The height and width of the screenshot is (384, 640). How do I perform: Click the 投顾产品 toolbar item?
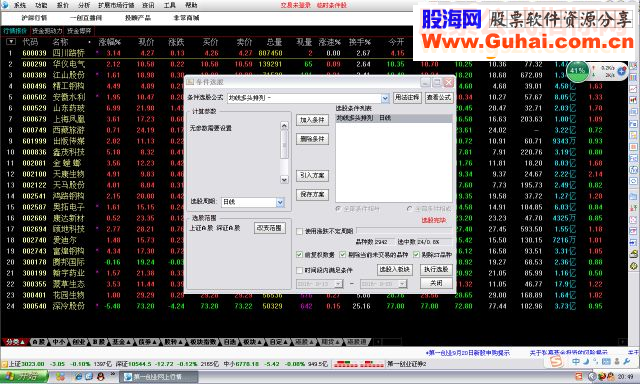(x=138, y=18)
